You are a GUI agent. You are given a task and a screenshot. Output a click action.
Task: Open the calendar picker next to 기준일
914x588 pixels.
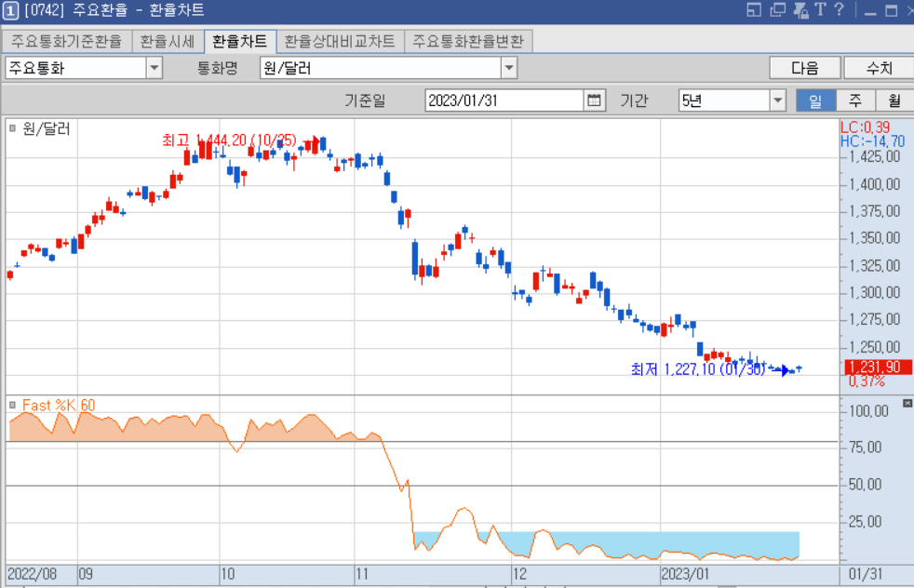(594, 100)
